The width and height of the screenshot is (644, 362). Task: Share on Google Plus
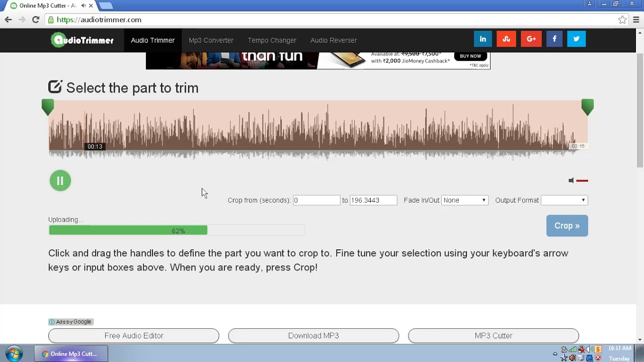[531, 39]
